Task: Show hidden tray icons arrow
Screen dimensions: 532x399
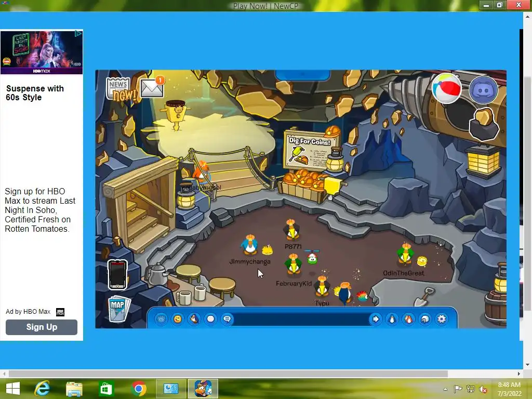Action: tap(445, 389)
